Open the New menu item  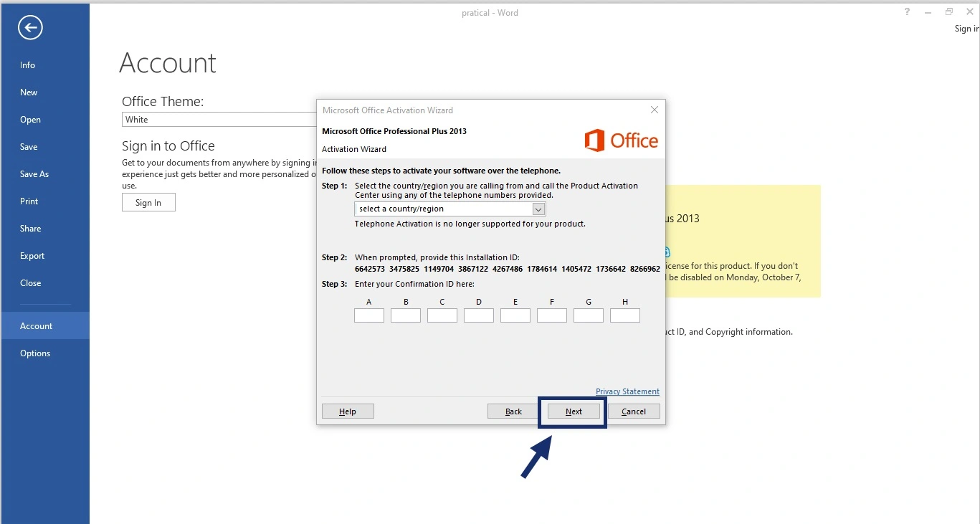(29, 92)
